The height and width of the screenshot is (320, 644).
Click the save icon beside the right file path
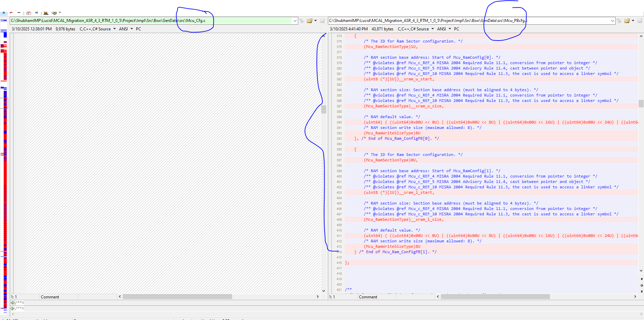640,21
